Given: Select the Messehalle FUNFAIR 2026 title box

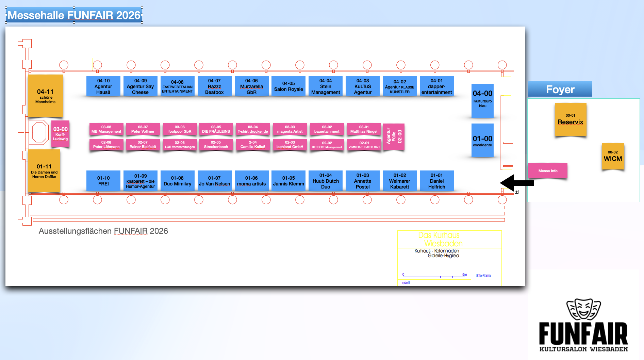Looking at the screenshot, I should pyautogui.click(x=74, y=15).
